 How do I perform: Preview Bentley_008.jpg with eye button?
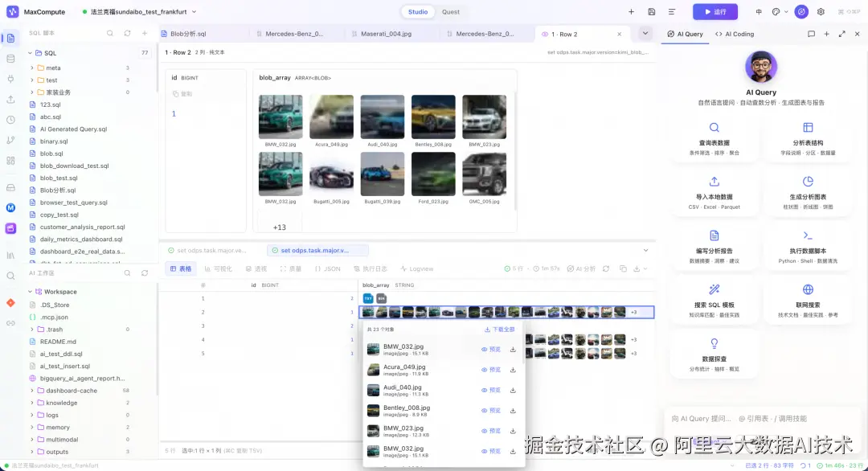pyautogui.click(x=491, y=411)
